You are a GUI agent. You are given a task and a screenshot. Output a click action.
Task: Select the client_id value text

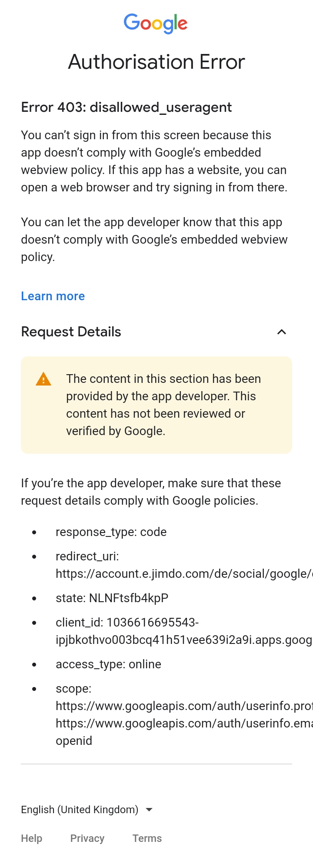pos(174,631)
